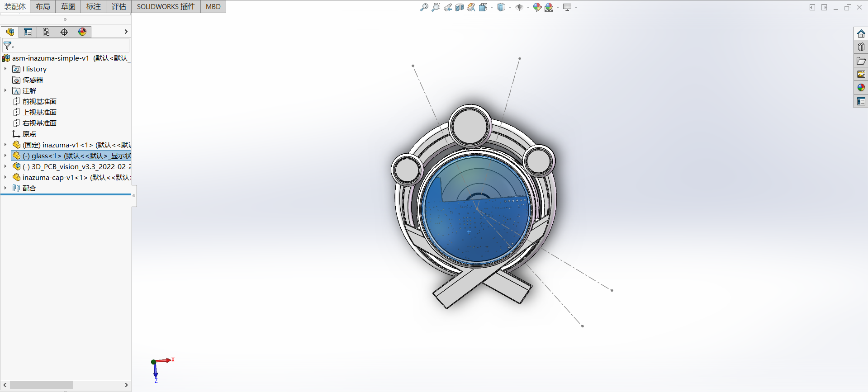The width and height of the screenshot is (868, 392).
Task: Open the ConfigurationManager tab
Action: tap(46, 32)
